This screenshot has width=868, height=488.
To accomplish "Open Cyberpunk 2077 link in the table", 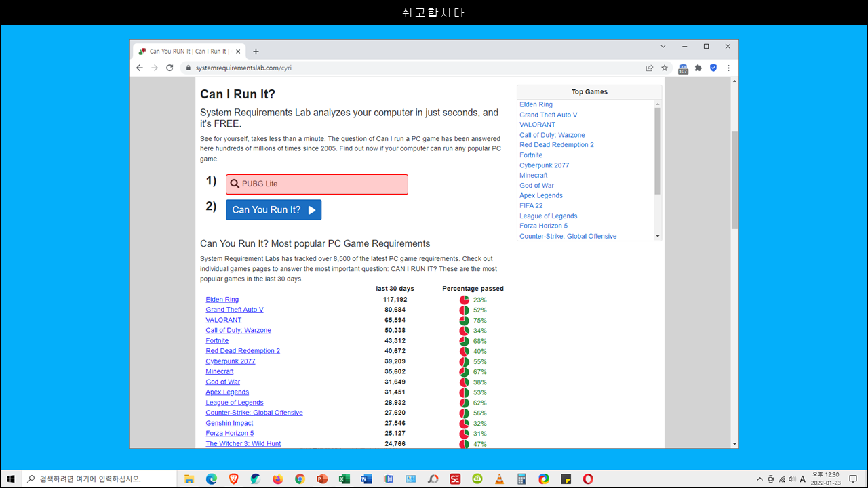I will [231, 361].
